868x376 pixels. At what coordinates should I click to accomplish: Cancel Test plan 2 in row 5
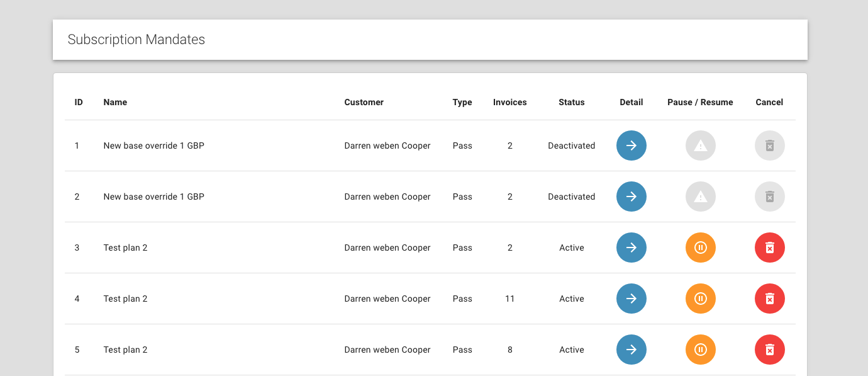[769, 350]
